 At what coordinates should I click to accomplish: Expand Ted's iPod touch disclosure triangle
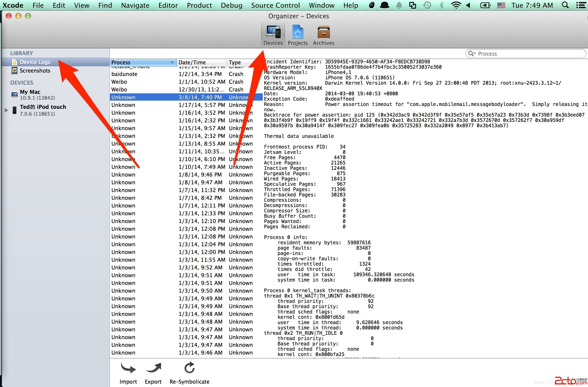[x=7, y=110]
